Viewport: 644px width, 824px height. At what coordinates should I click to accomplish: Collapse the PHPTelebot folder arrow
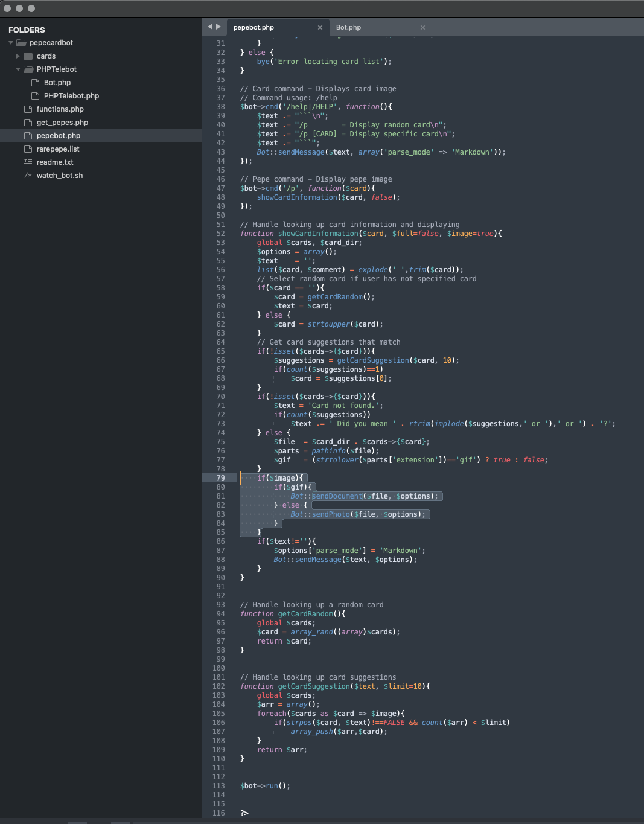[x=18, y=69]
